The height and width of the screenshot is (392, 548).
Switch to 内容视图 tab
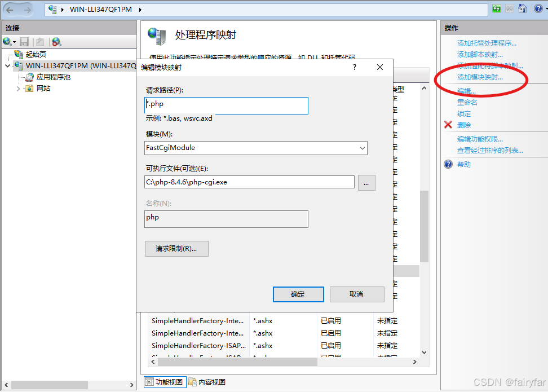207,382
